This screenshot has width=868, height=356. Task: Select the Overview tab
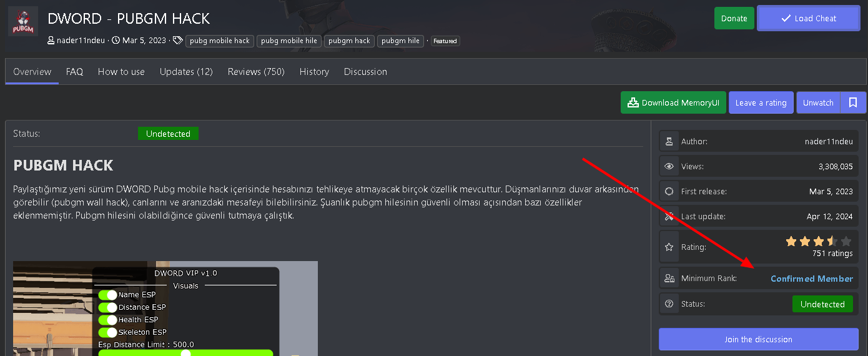(x=32, y=72)
